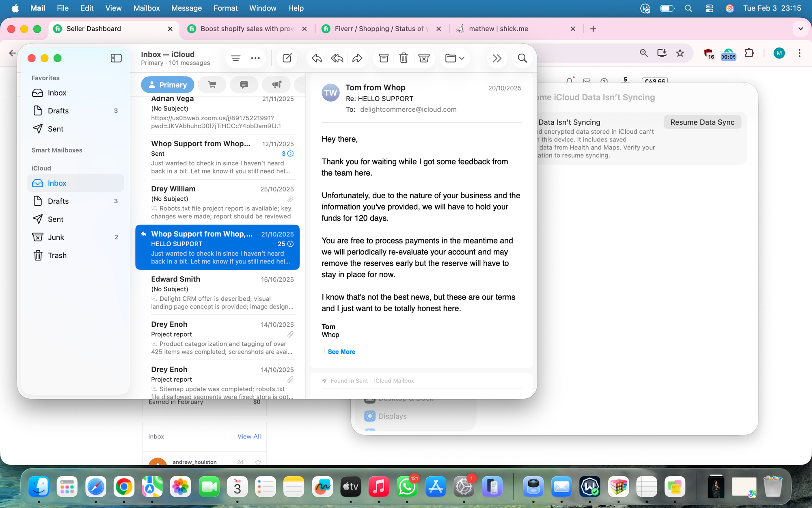Open the Mail search magnifier
This screenshot has width=812, height=508.
pos(523,58)
